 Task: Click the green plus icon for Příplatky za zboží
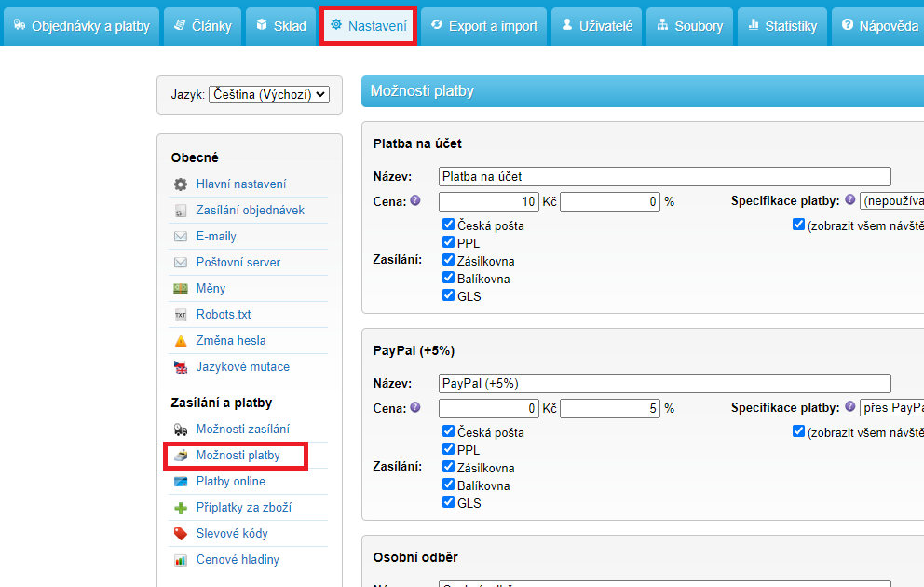click(181, 508)
